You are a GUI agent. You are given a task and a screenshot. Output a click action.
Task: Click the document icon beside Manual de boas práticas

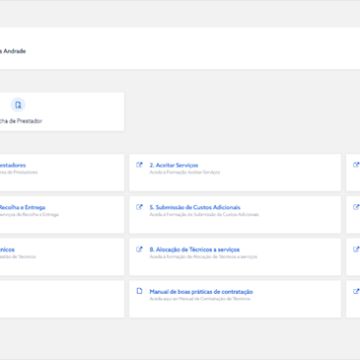point(139,291)
